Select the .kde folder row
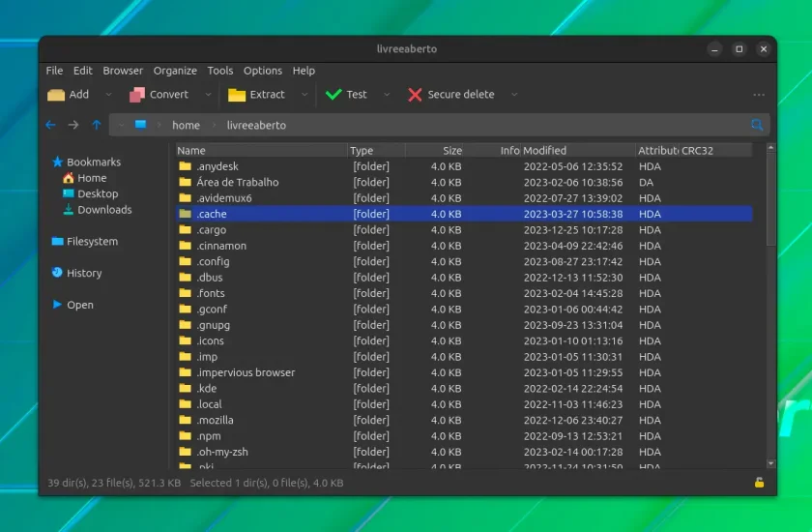The height and width of the screenshot is (532, 812). coord(464,388)
